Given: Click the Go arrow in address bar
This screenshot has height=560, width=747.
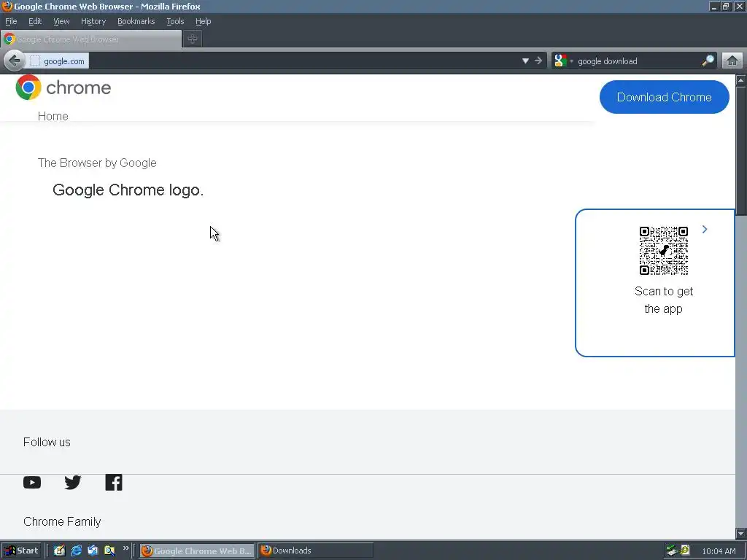Looking at the screenshot, I should 538,61.
